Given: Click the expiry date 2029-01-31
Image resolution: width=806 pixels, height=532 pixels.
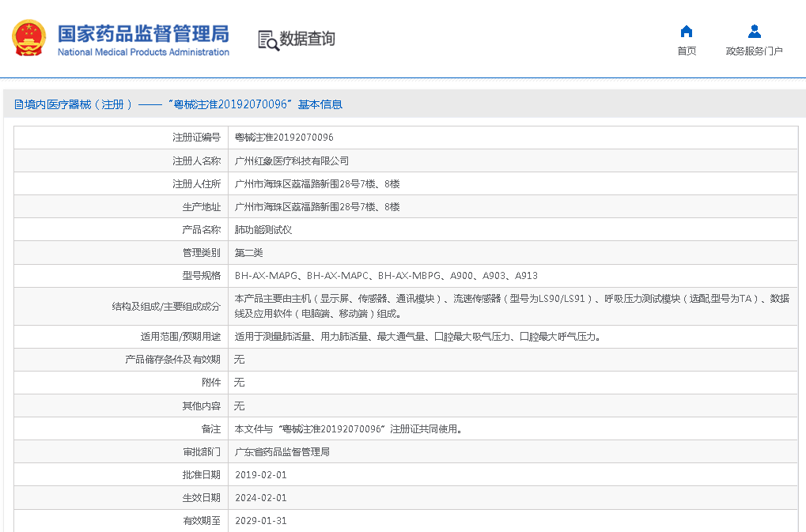Looking at the screenshot, I should pos(260,521).
